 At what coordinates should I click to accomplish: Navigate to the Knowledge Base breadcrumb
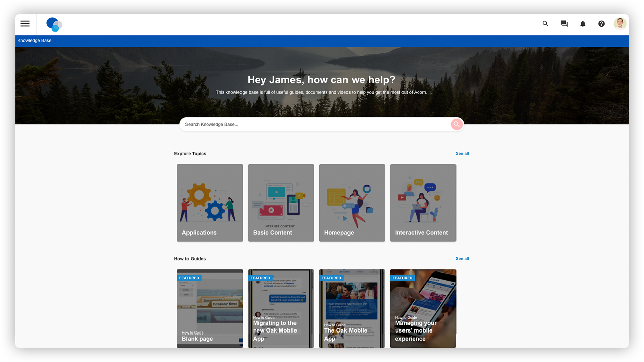(x=34, y=40)
